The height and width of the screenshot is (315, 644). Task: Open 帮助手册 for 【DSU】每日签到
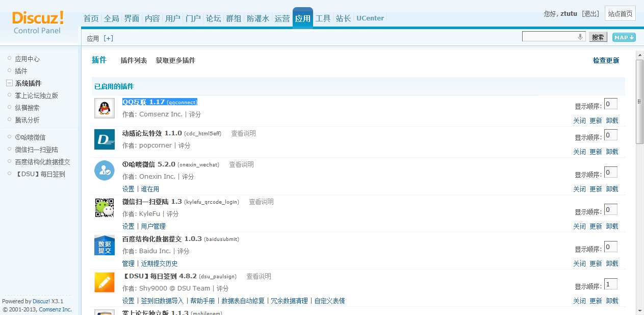click(202, 301)
